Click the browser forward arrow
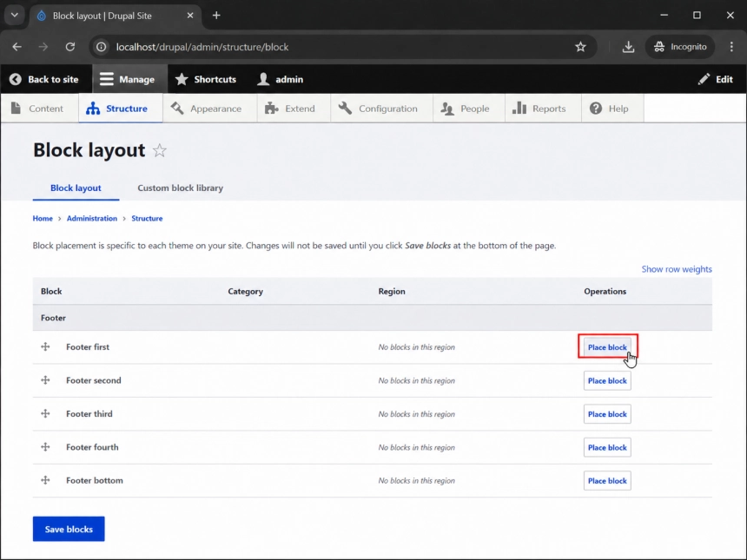This screenshot has width=747, height=560. [43, 47]
